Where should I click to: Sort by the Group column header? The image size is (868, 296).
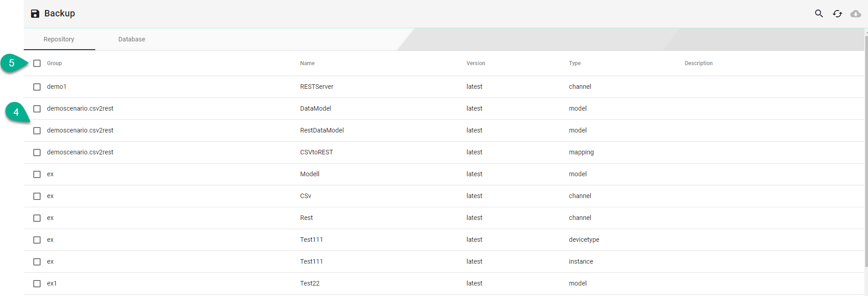point(54,63)
